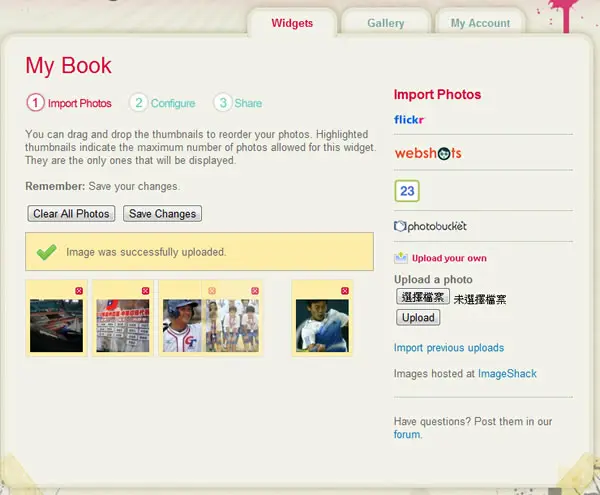
Task: Switch to the Gallery tab
Action: (x=386, y=23)
